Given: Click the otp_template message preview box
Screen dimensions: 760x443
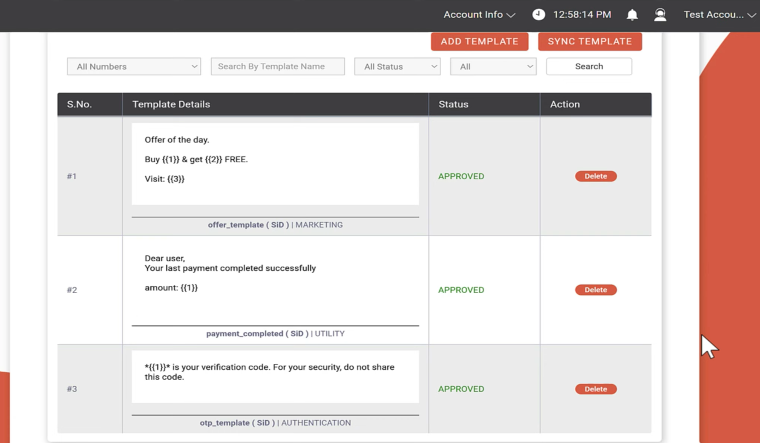Looking at the screenshot, I should pyautogui.click(x=275, y=376).
